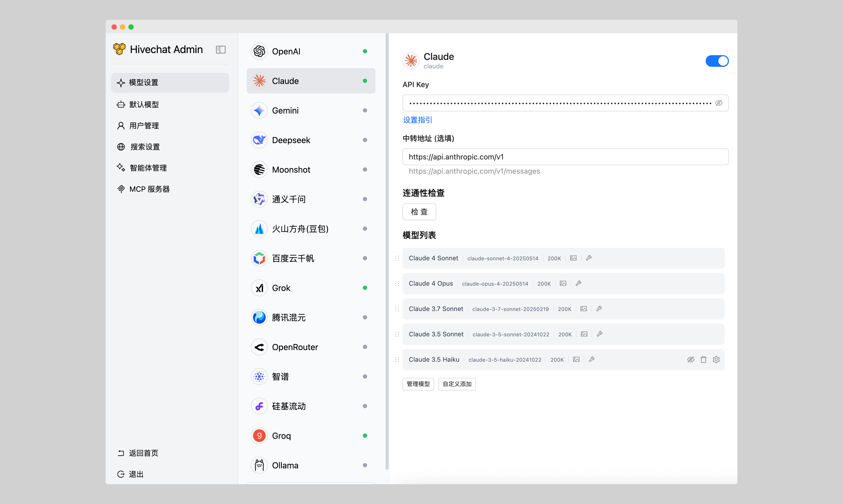
Task: Select the Moonshot provider icon
Action: [x=260, y=169]
